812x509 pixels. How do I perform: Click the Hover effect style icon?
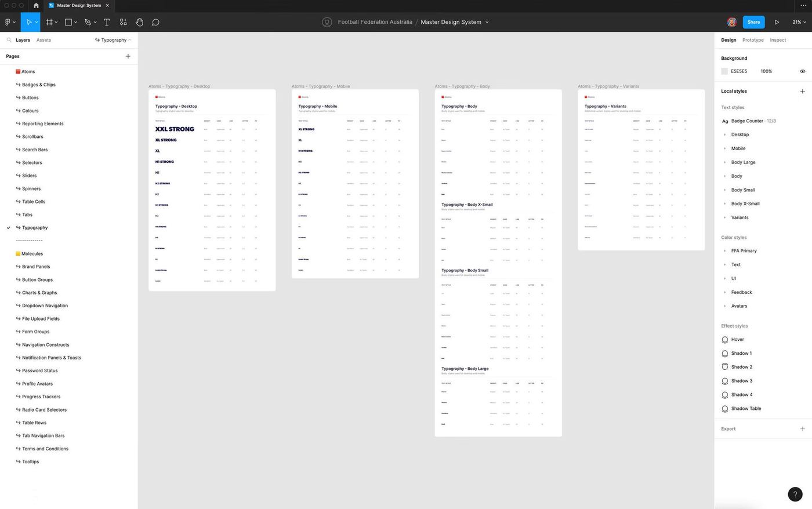pyautogui.click(x=725, y=340)
